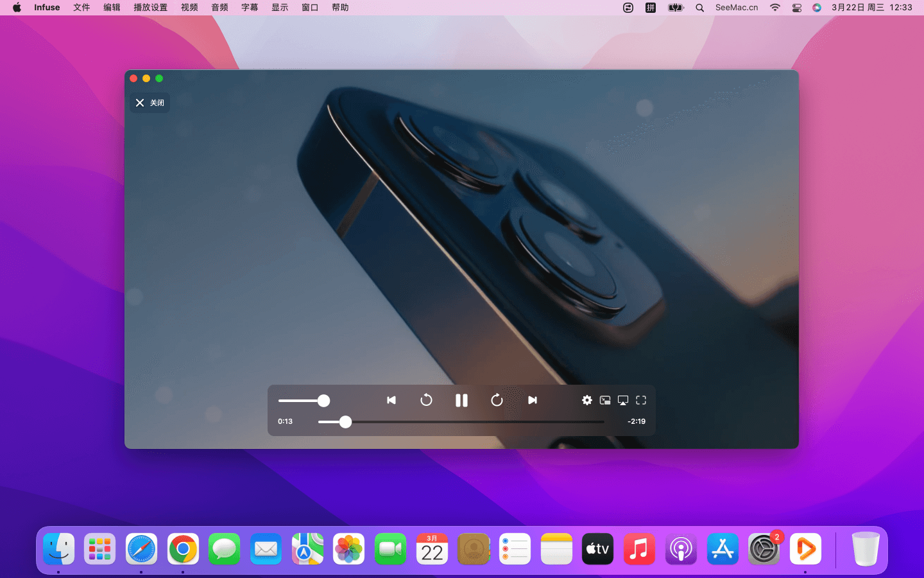Open the 视频 menu
This screenshot has height=578, width=924.
[x=189, y=8]
